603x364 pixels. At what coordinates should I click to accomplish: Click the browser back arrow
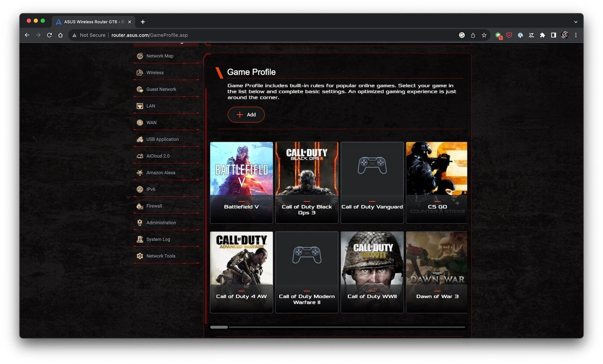(x=27, y=35)
